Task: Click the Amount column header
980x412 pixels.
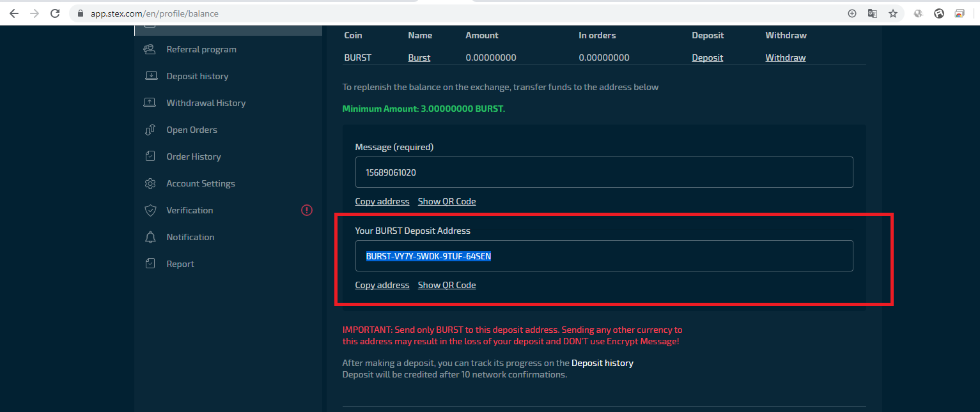Action: (x=482, y=35)
